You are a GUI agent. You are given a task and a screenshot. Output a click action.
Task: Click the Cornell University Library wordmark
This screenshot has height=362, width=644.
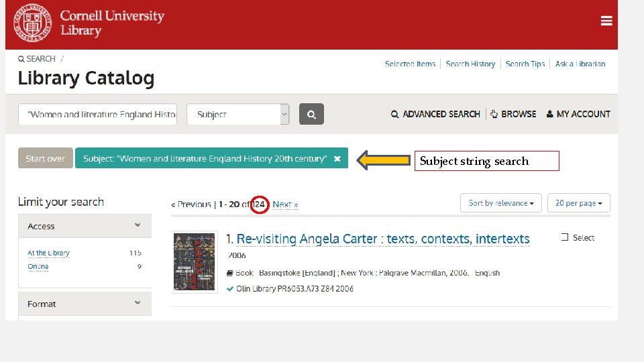112,23
